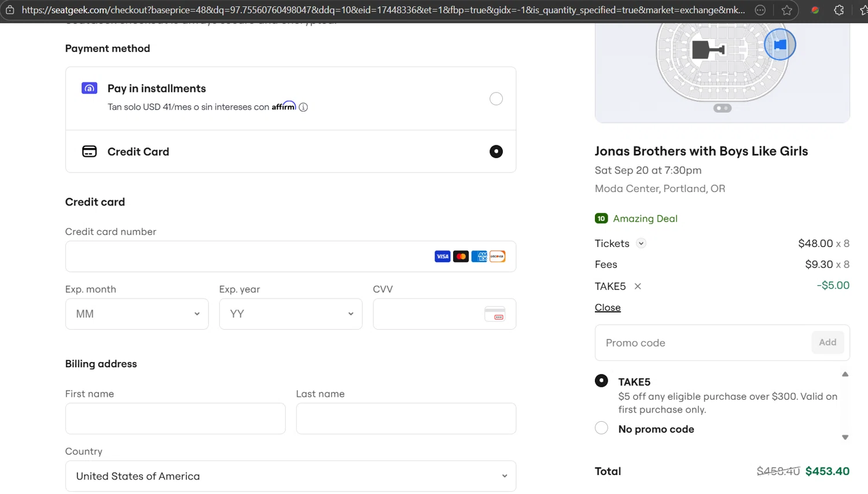The height and width of the screenshot is (494, 868).
Task: Click the browser extensions puzzle icon
Action: pyautogui.click(x=838, y=10)
